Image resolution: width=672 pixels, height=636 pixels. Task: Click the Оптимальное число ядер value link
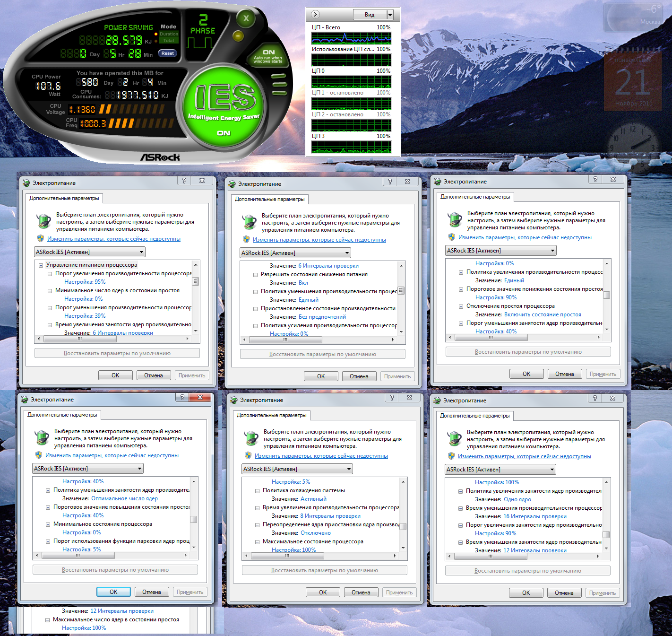point(124,498)
